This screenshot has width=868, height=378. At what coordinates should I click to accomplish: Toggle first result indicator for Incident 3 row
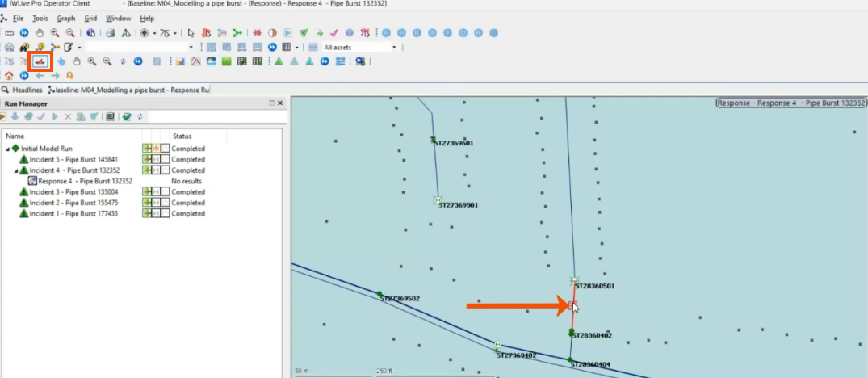pyautogui.click(x=147, y=192)
